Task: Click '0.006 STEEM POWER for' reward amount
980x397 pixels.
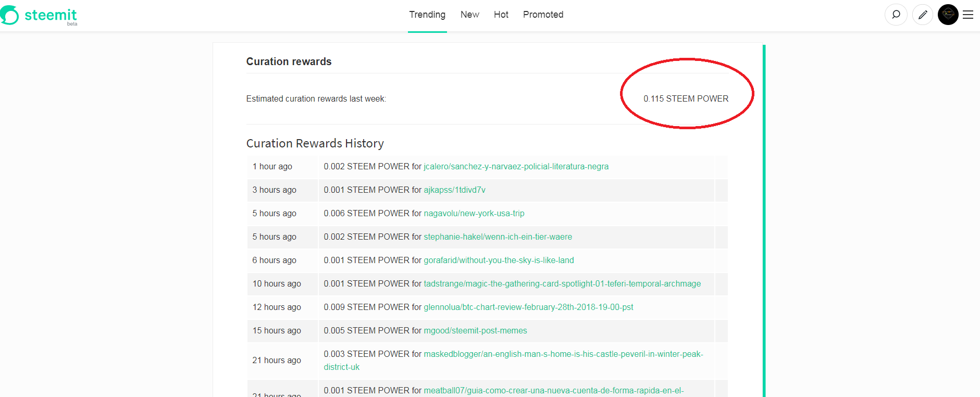Action: [373, 214]
